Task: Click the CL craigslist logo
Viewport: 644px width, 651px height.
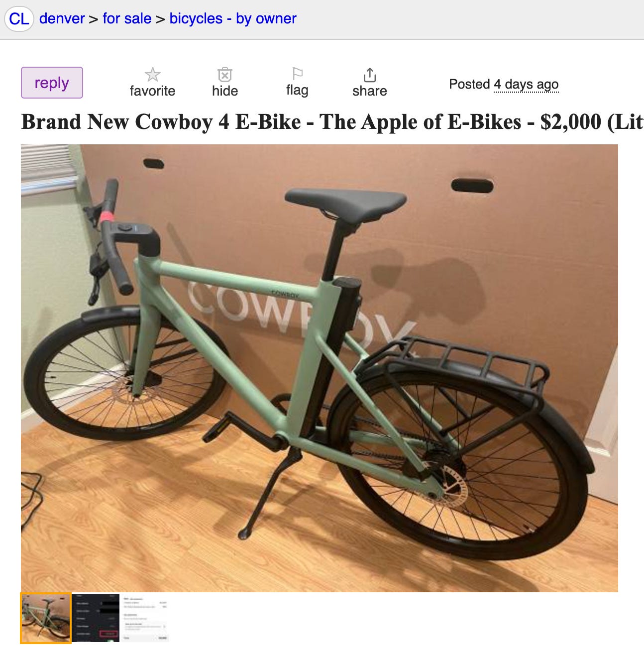Action: [x=19, y=19]
